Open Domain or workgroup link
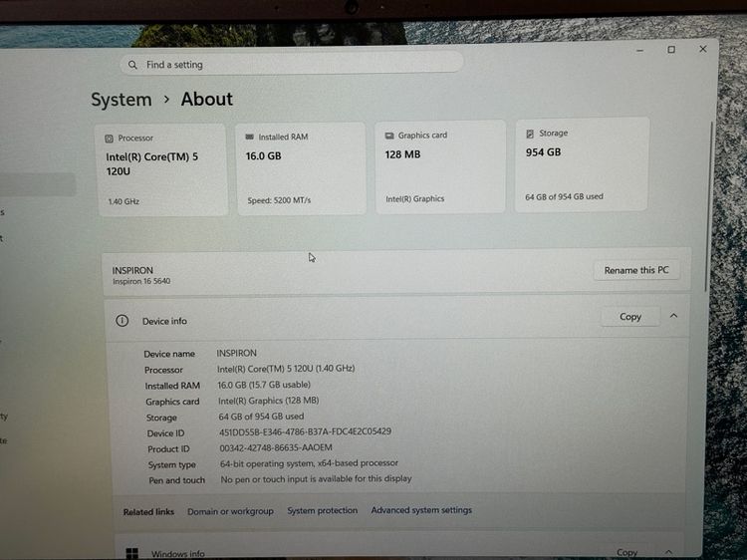This screenshot has height=560, width=747. click(231, 511)
